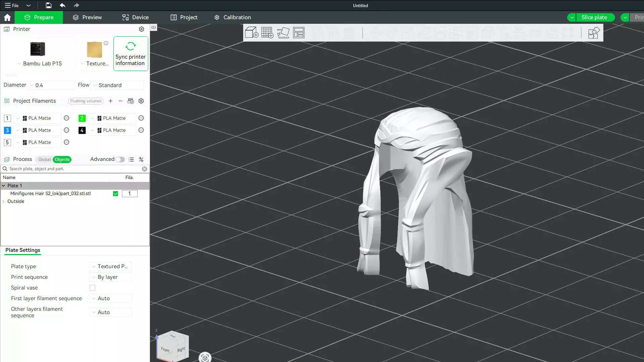Viewport: 644px width, 362px height.
Task: Click the Arrange all objects icon
Action: (x=299, y=33)
